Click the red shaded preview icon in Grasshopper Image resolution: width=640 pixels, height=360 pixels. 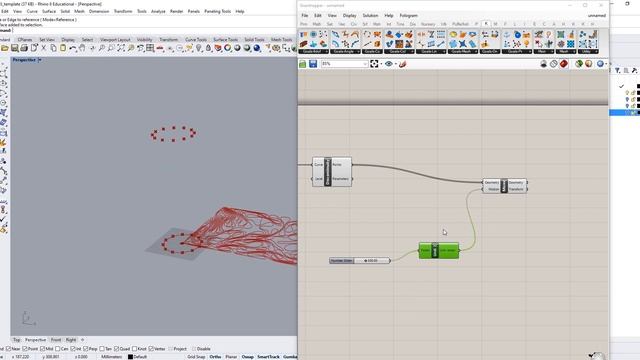(x=564, y=64)
